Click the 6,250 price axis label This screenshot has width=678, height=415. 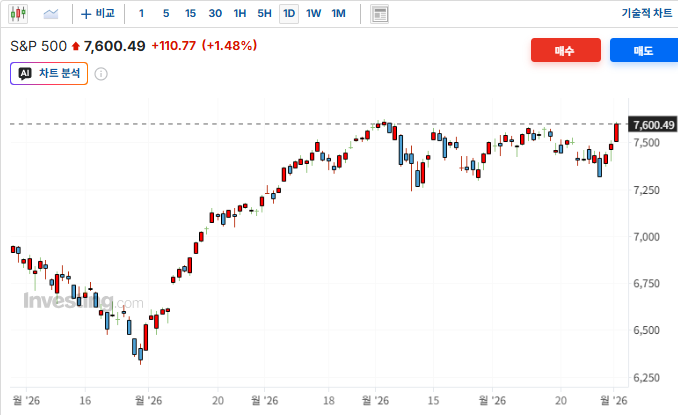(646, 378)
